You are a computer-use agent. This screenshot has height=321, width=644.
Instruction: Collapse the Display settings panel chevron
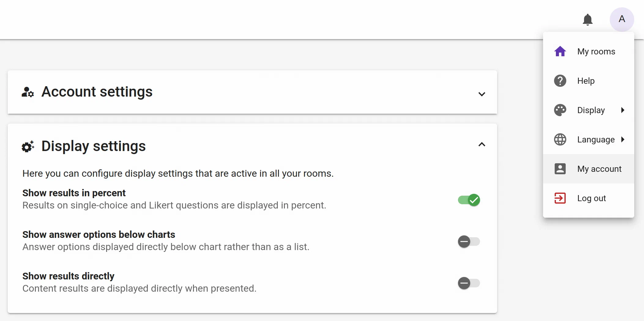[x=482, y=145]
